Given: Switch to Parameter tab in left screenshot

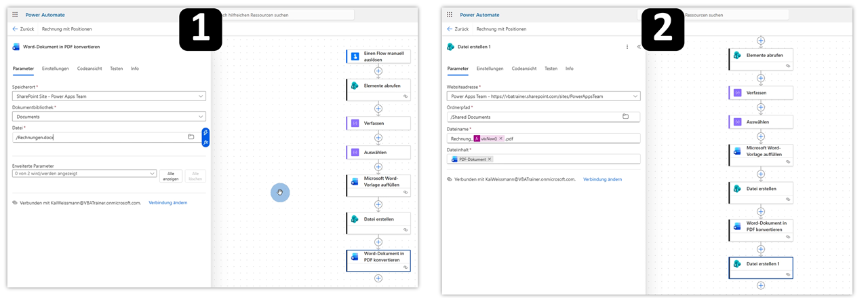Looking at the screenshot, I should pyautogui.click(x=23, y=69).
